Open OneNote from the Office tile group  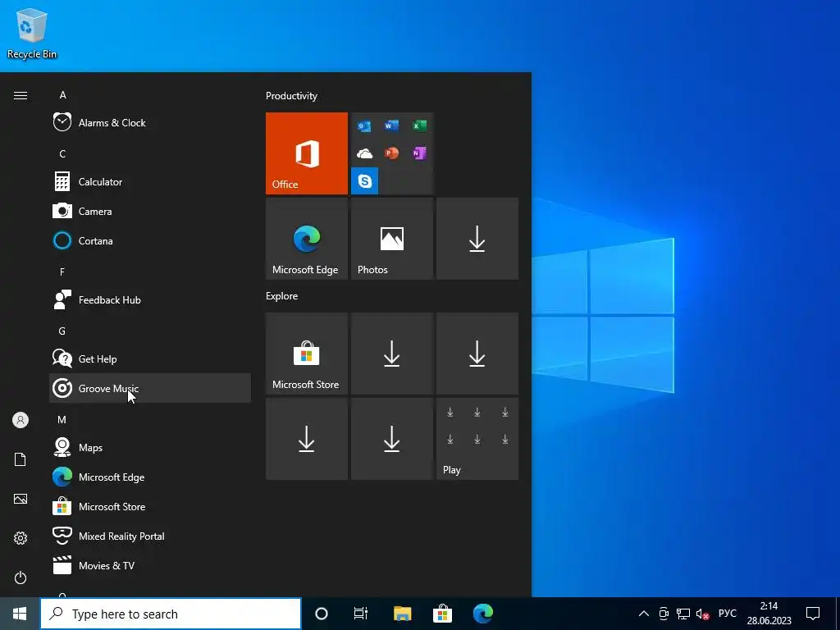pyautogui.click(x=419, y=153)
